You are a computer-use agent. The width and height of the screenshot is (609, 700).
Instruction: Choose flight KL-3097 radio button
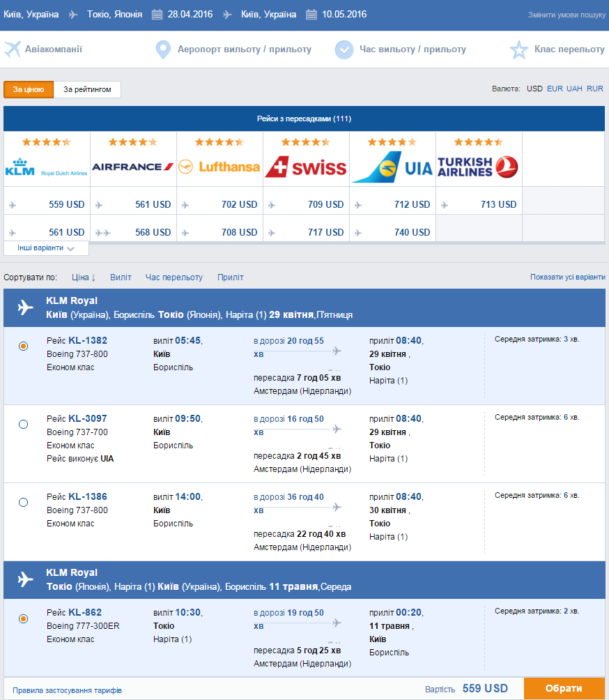point(23,424)
